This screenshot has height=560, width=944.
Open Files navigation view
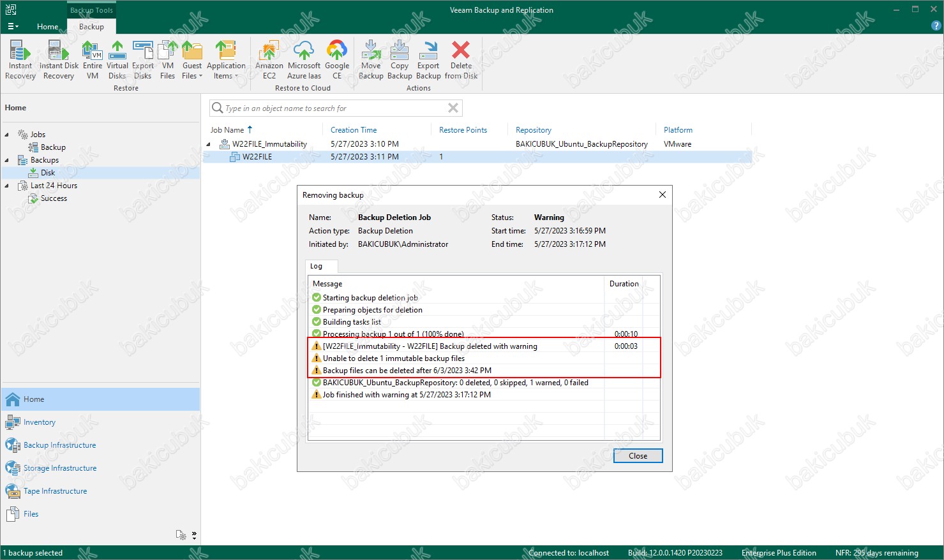(x=101, y=514)
